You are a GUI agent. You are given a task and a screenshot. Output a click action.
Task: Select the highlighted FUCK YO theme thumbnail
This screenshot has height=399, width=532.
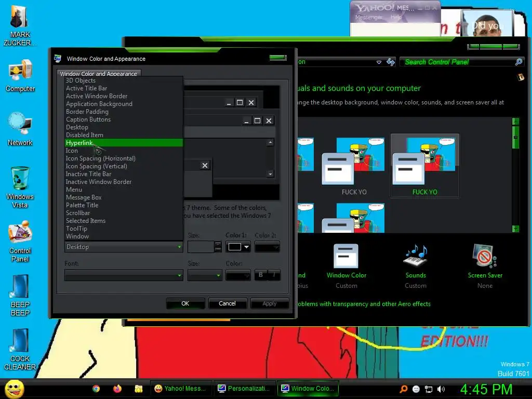[x=425, y=166]
